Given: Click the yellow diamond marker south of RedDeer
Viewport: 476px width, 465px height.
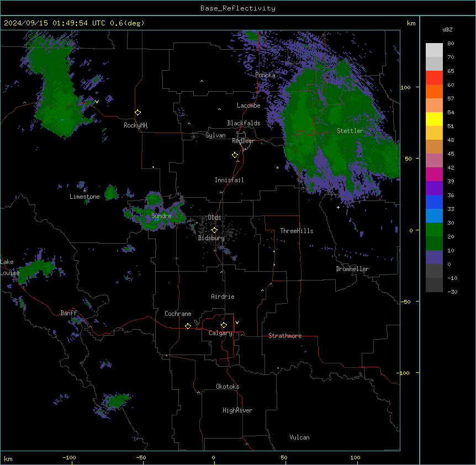Looking at the screenshot, I should click(235, 155).
